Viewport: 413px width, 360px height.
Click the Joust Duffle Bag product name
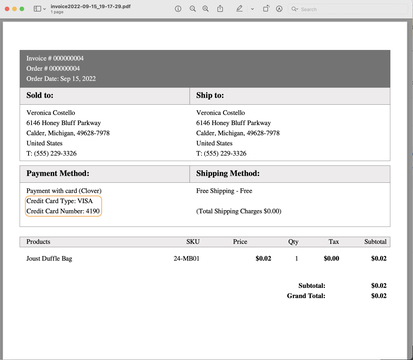click(49, 259)
